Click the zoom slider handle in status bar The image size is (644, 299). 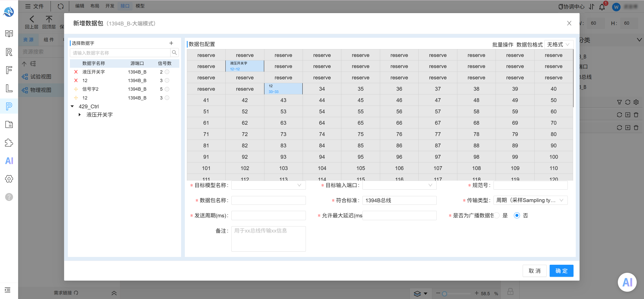click(x=445, y=294)
